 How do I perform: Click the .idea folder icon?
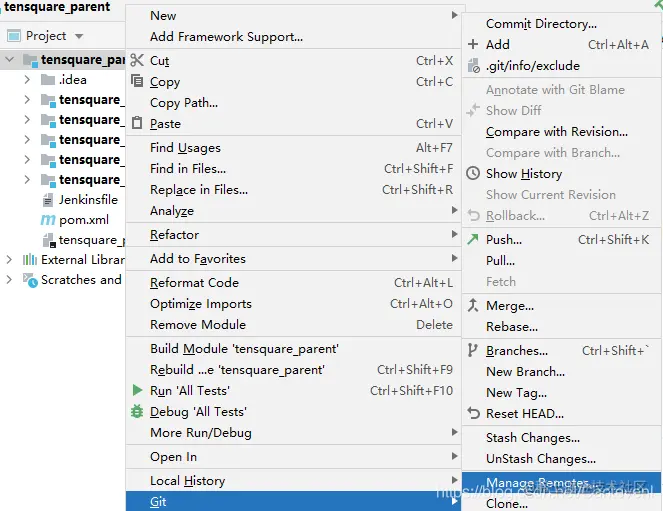tap(48, 79)
